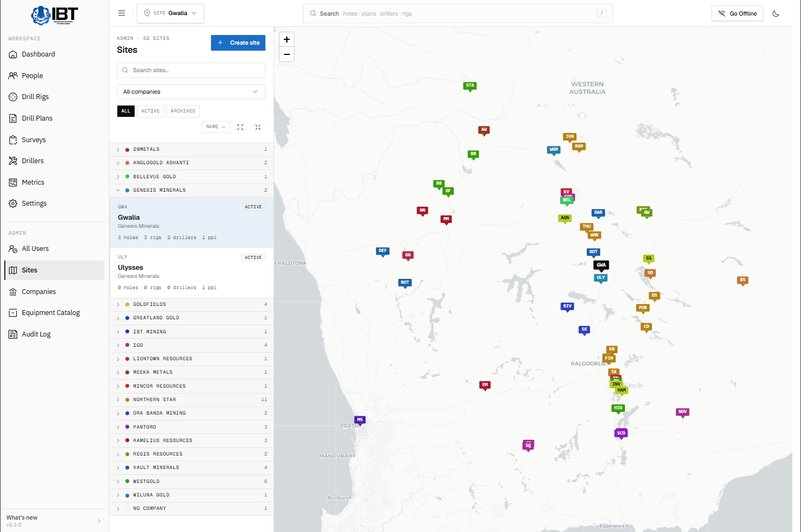
Task: Click the DEF map marker
Action: [383, 251]
